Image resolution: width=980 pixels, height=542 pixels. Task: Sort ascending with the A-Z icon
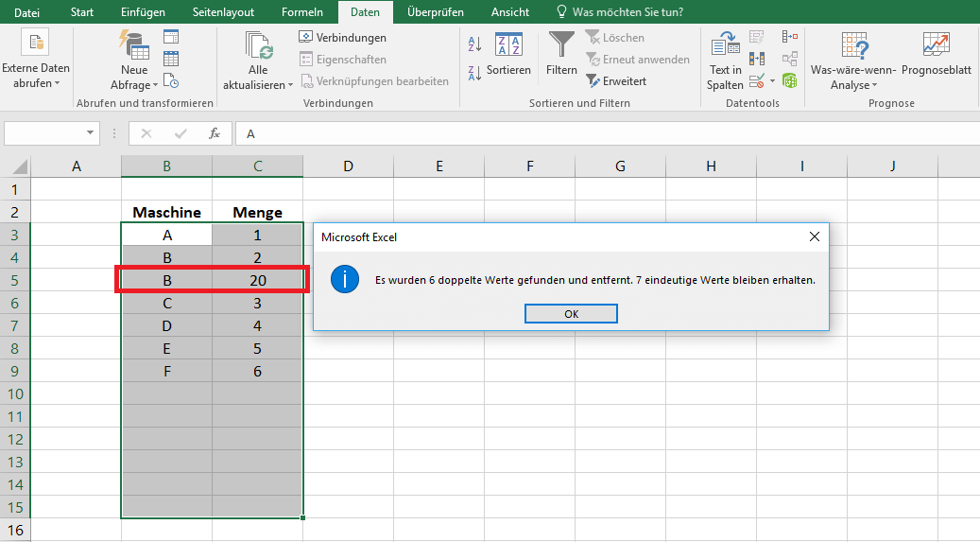[474, 44]
